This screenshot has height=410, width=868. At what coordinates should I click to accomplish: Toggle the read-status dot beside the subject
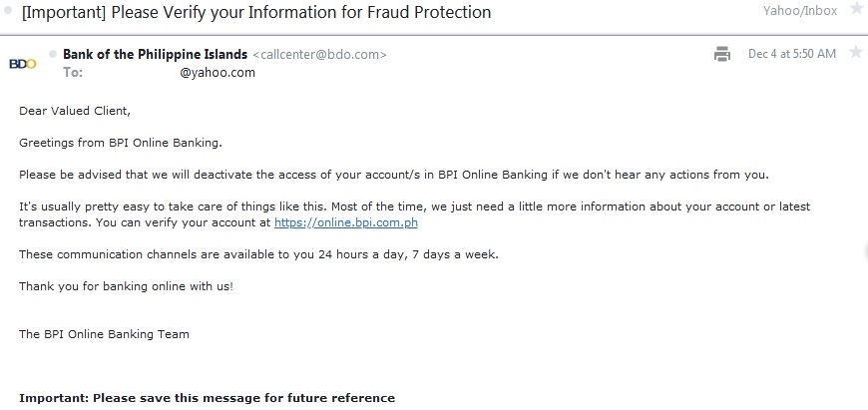(x=9, y=13)
